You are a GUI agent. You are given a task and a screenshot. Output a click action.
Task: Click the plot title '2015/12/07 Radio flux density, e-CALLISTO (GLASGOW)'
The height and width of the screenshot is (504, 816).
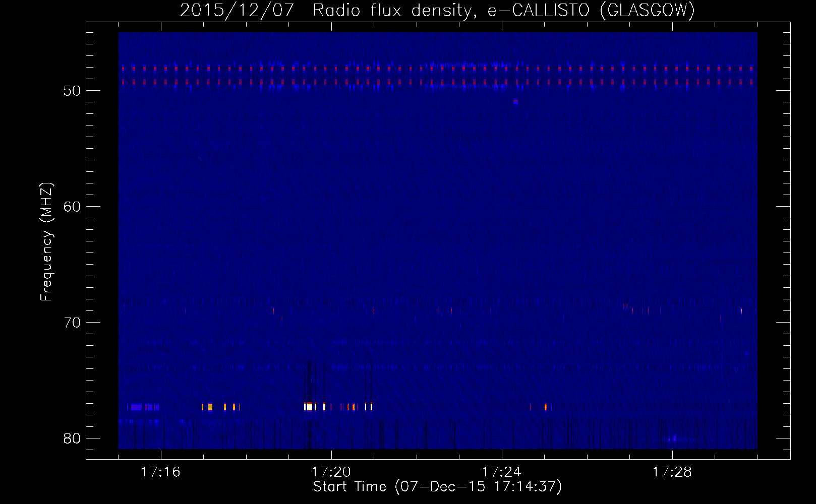[437, 10]
